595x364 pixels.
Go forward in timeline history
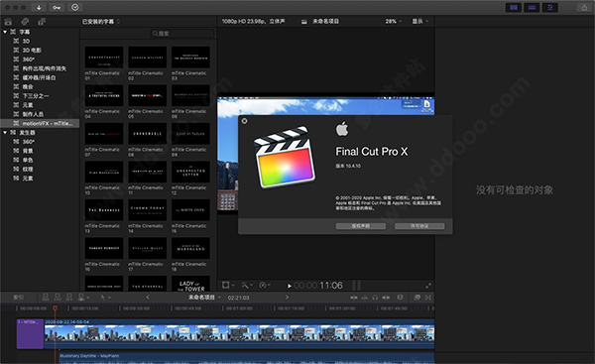[x=287, y=298]
